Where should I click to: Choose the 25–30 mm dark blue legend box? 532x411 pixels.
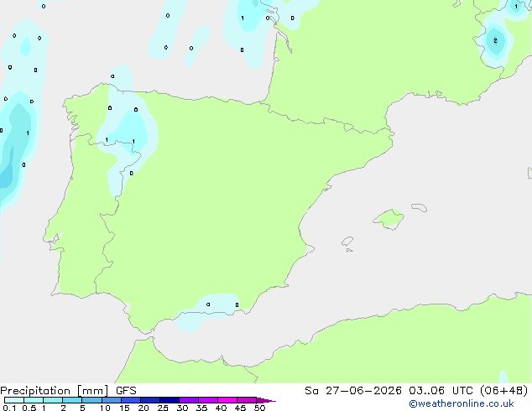[170, 400]
